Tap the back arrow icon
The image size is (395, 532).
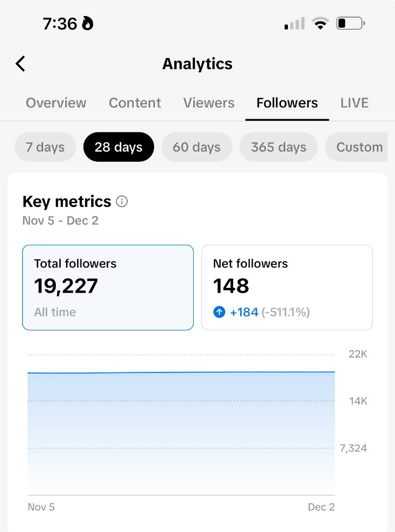coord(20,64)
